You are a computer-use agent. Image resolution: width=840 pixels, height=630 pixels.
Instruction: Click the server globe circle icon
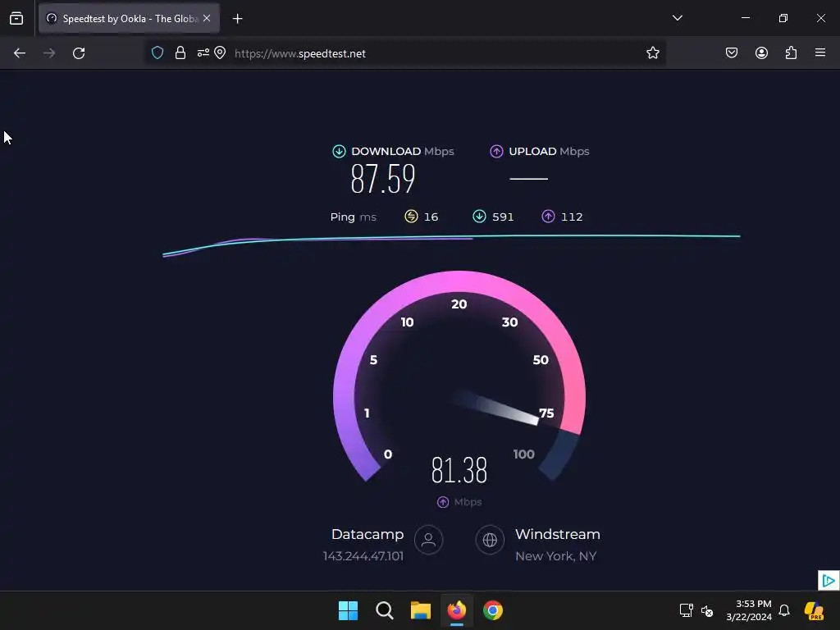point(490,540)
